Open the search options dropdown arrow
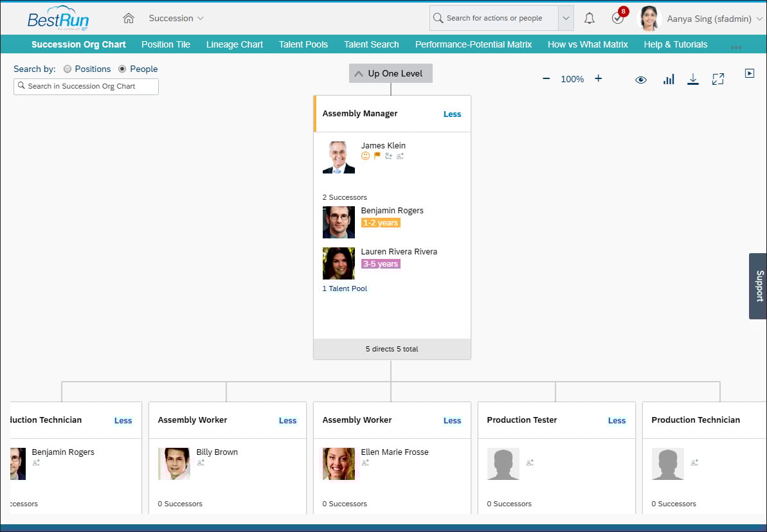Screen dimensions: 767x532 pyautogui.click(x=566, y=17)
